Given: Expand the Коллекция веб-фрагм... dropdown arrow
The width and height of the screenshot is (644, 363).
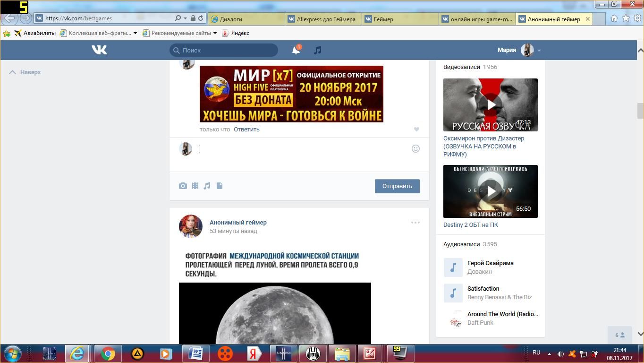Looking at the screenshot, I should tap(135, 33).
